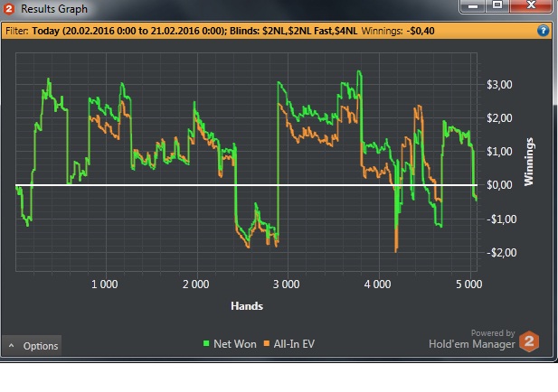Click the vertical Winnings axis title
This screenshot has height=392, width=558.
click(529, 162)
